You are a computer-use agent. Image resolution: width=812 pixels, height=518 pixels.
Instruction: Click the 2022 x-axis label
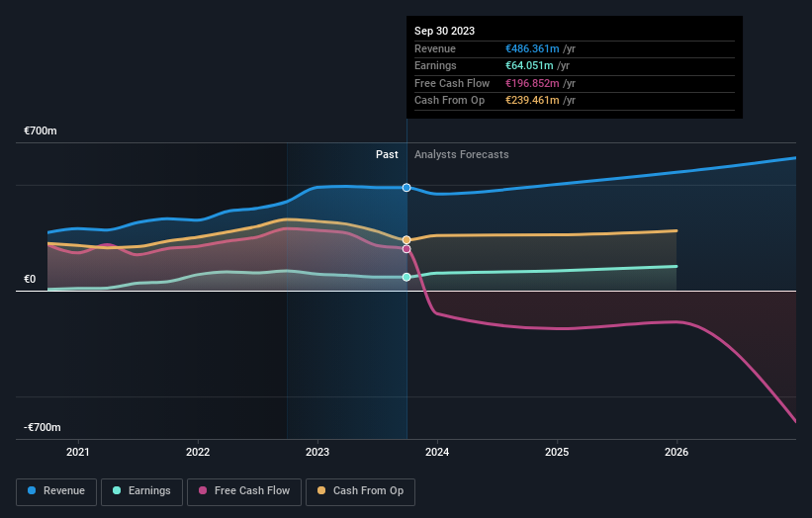(x=198, y=452)
